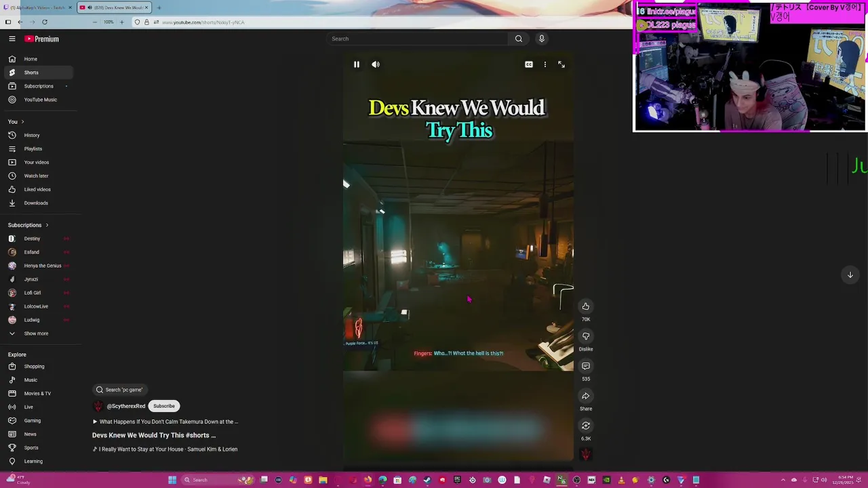
Task: Go back in browser history
Action: pyautogui.click(x=20, y=22)
